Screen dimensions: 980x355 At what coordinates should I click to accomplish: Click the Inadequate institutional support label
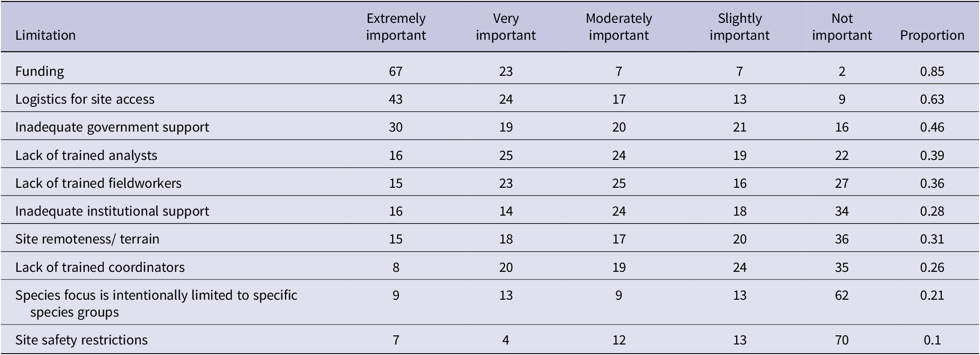[112, 211]
